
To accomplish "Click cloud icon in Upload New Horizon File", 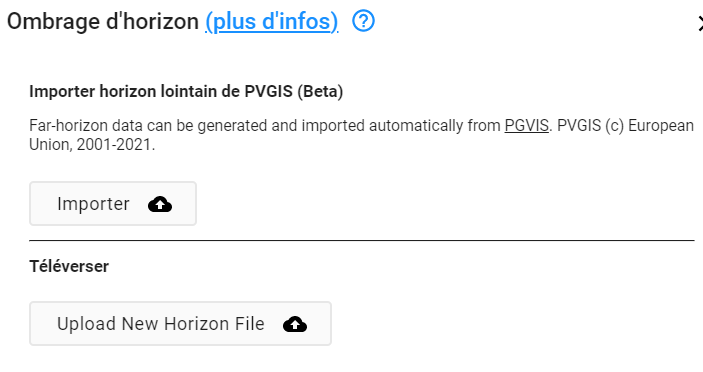I will pos(295,324).
